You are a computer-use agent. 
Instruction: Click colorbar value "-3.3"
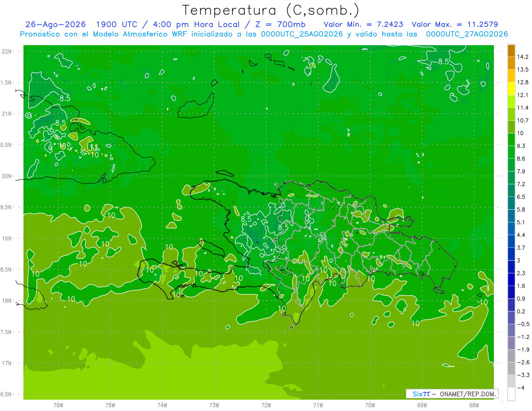(x=523, y=375)
